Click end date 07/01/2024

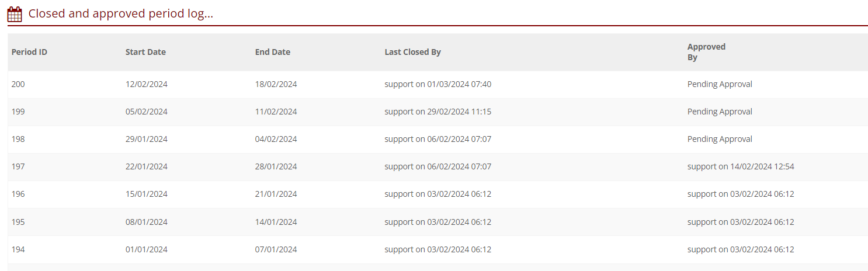point(276,249)
